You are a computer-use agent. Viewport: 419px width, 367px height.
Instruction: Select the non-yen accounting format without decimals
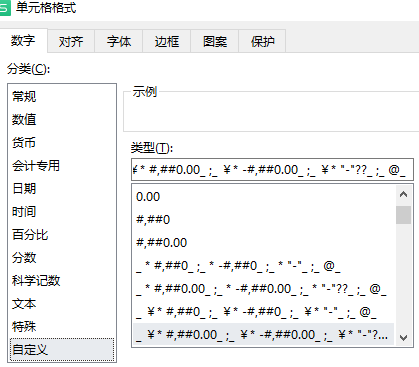pos(263,266)
